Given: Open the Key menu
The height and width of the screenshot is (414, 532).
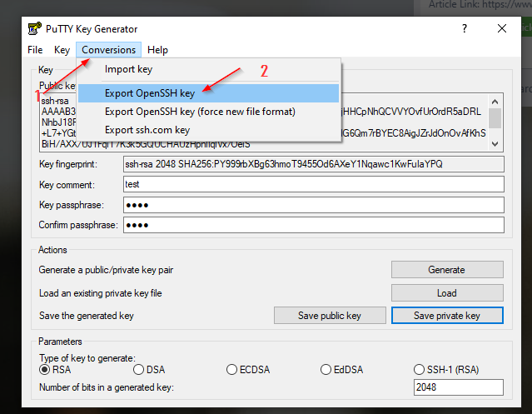Looking at the screenshot, I should pos(62,50).
